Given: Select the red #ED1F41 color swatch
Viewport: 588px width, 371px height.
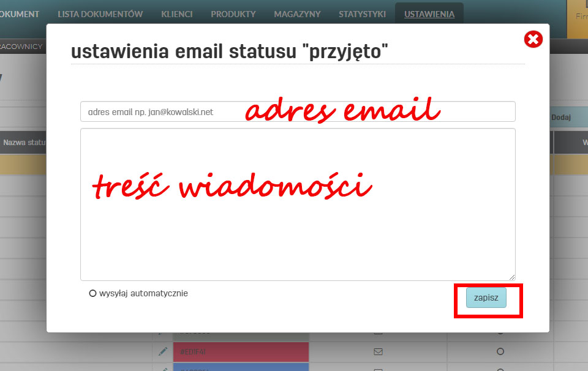Looking at the screenshot, I should [241, 352].
